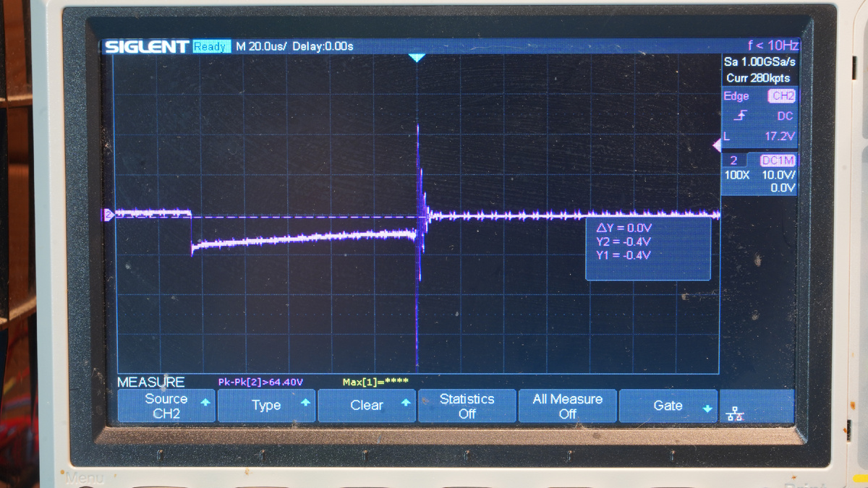This screenshot has height=488, width=868.
Task: Select the Clear measurements softkey
Action: (x=367, y=406)
